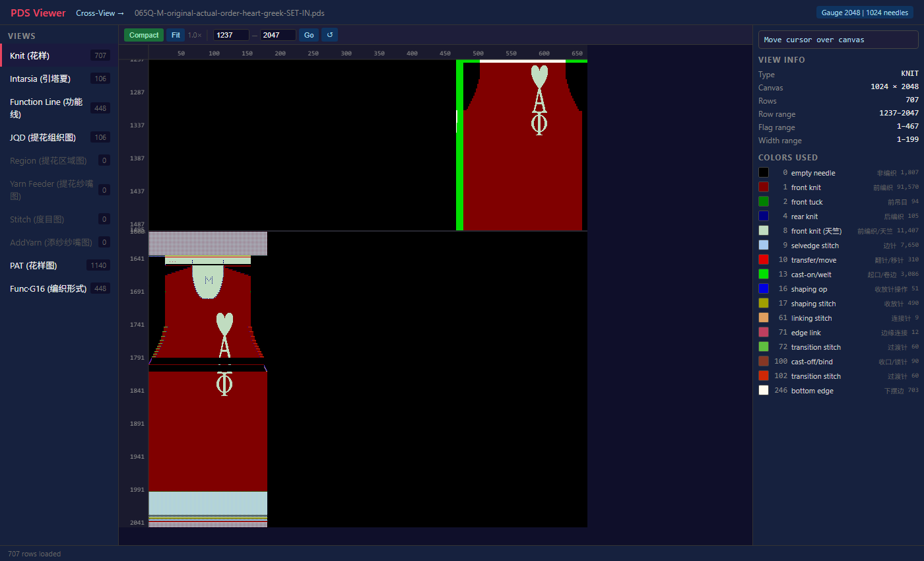The width and height of the screenshot is (924, 561).
Task: Click the reset refresh arrow icon
Action: pyautogui.click(x=330, y=35)
